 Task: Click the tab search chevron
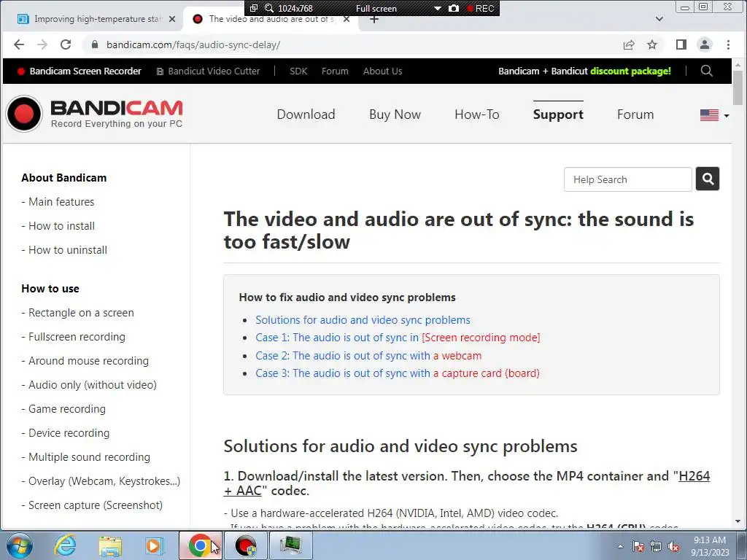pos(659,19)
